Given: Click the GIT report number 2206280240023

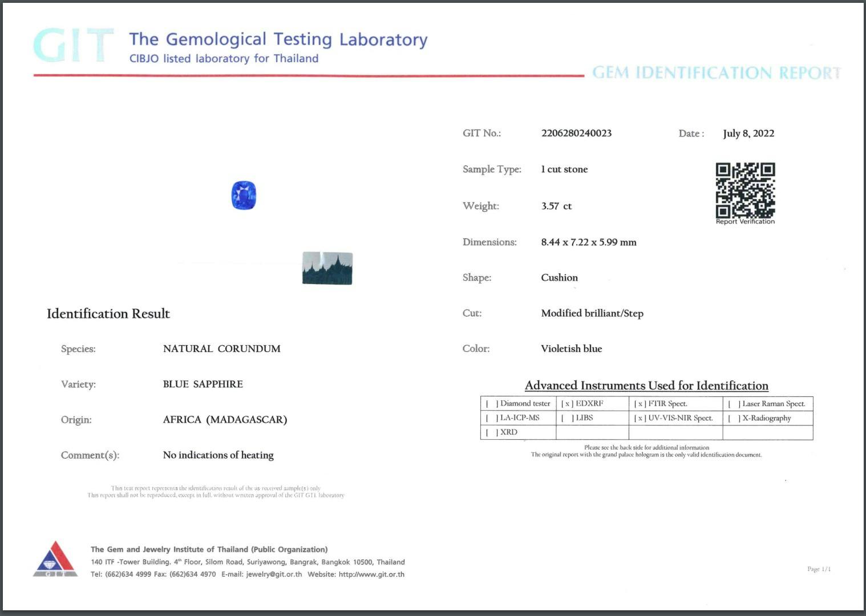Looking at the screenshot, I should tap(576, 133).
